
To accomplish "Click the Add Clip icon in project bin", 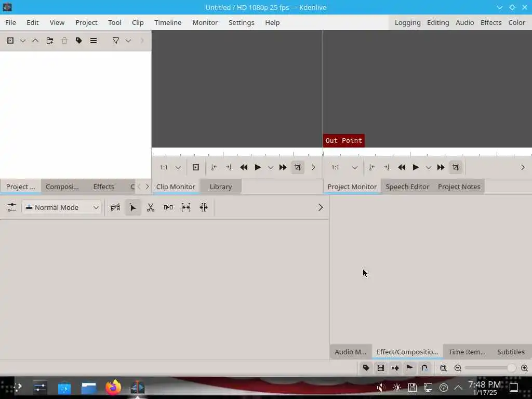I will click(10, 41).
